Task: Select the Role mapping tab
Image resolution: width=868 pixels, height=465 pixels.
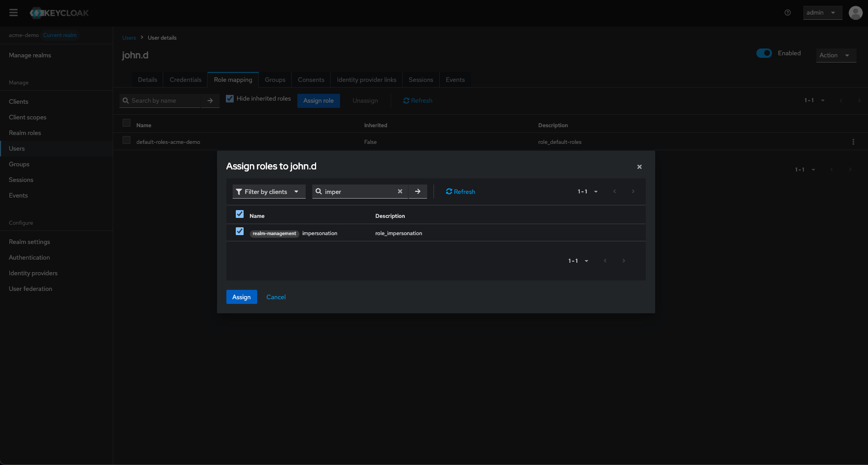Action: pyautogui.click(x=233, y=80)
